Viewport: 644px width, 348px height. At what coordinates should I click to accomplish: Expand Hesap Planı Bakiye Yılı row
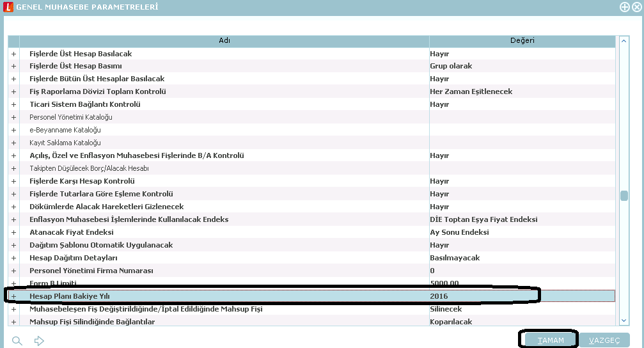13,296
